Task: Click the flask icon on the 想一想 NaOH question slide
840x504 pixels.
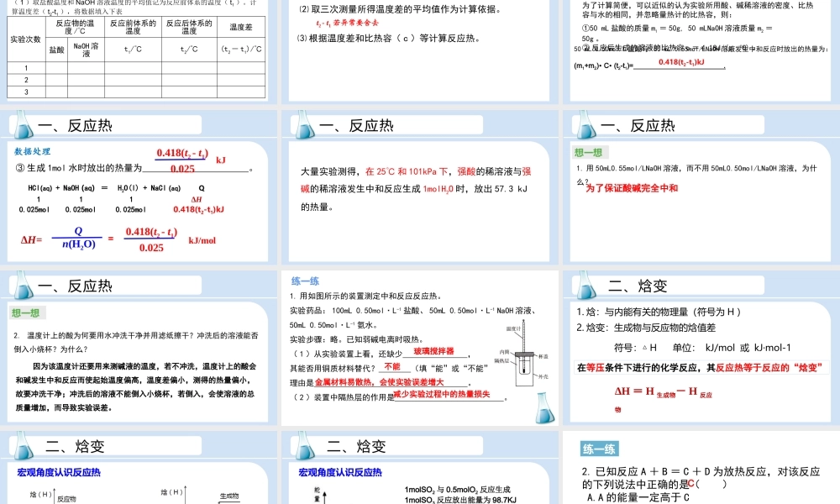Action: point(585,124)
